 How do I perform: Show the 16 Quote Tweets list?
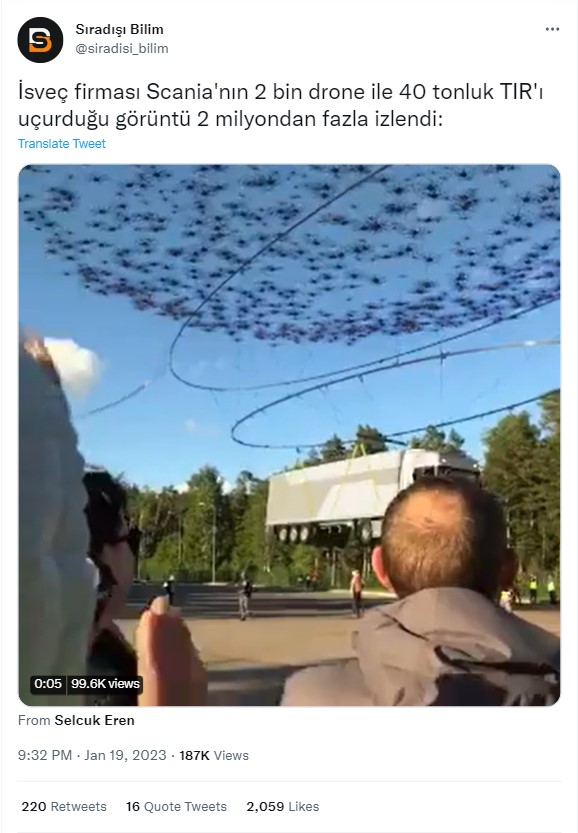coord(176,806)
